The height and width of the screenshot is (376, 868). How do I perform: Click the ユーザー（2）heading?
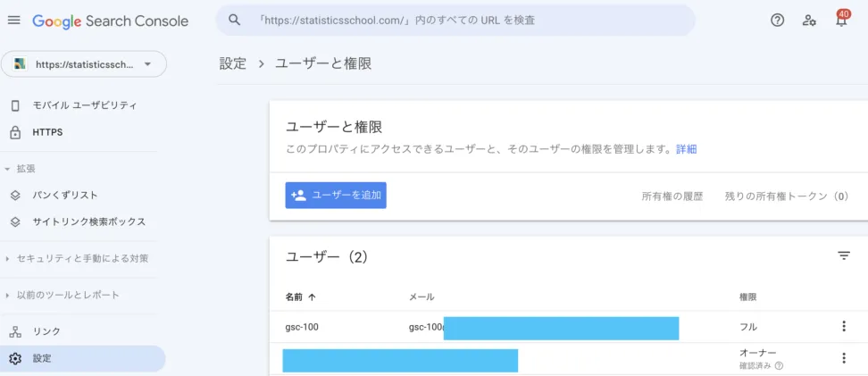327,257
